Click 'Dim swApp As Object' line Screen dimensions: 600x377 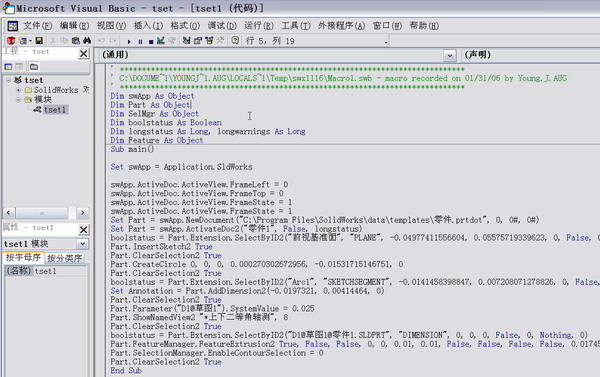[152, 96]
